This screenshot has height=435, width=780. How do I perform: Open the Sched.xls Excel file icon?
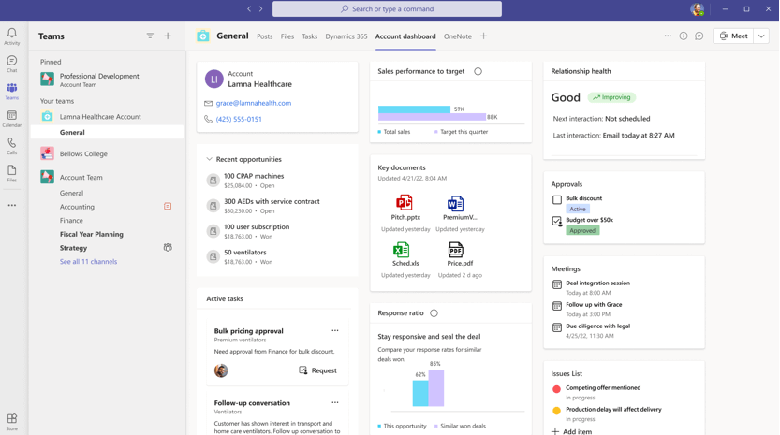pyautogui.click(x=401, y=250)
